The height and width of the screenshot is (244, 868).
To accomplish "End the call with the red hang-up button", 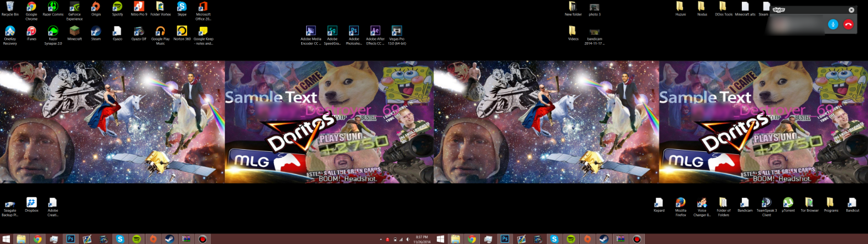I will click(x=848, y=24).
